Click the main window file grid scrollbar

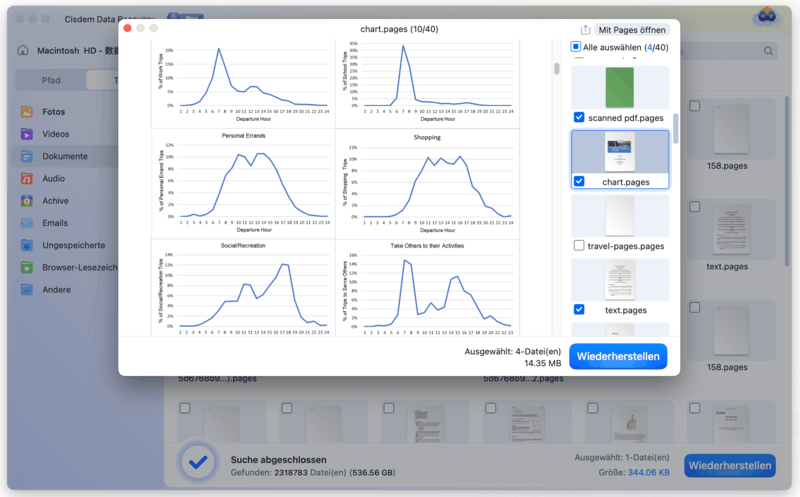(x=787, y=181)
